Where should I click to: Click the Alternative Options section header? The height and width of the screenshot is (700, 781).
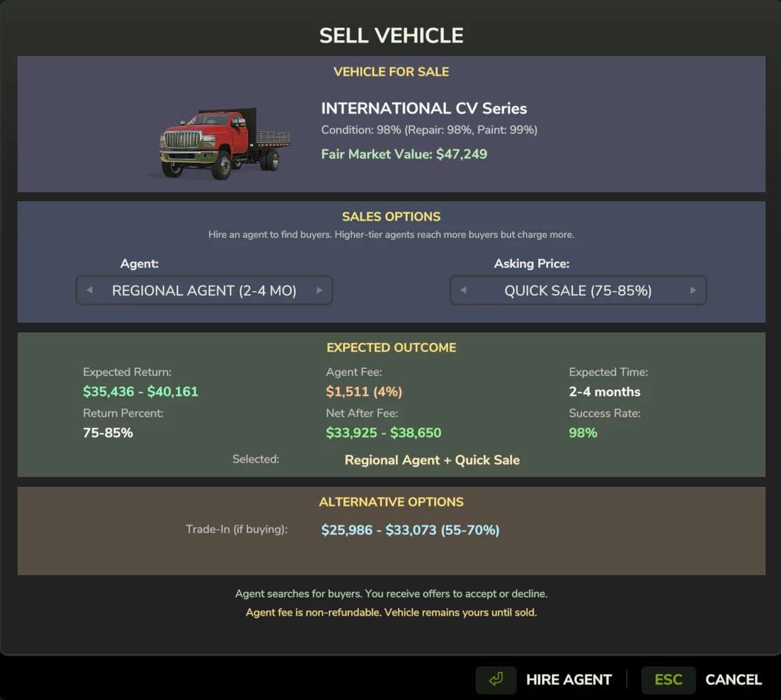(391, 502)
